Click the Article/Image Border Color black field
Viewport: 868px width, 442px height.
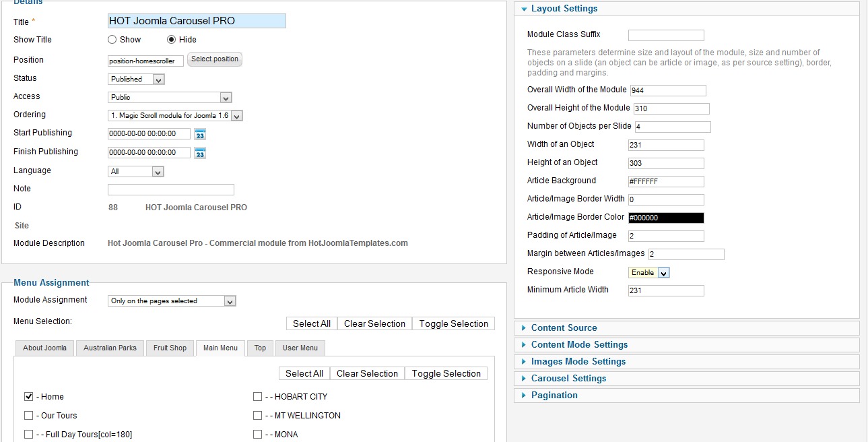click(x=666, y=218)
